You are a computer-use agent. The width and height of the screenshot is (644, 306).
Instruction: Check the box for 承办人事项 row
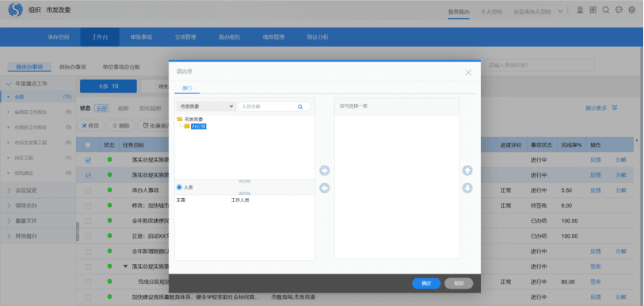click(88, 190)
